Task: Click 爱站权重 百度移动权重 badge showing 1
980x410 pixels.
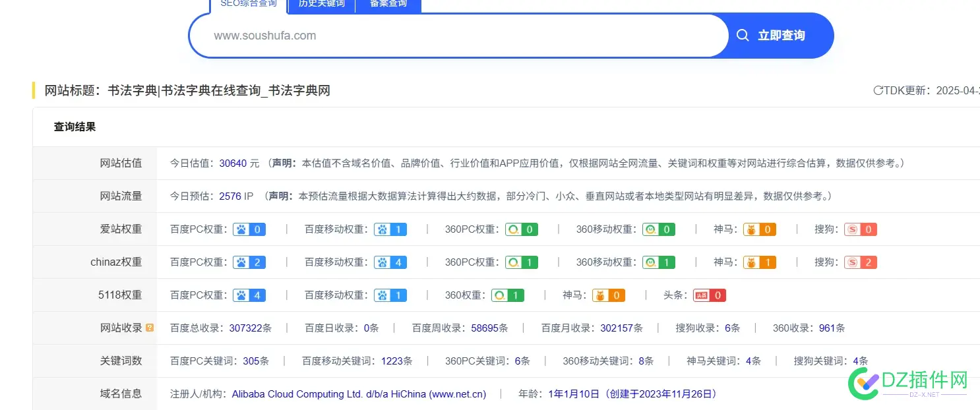Action: (390, 229)
